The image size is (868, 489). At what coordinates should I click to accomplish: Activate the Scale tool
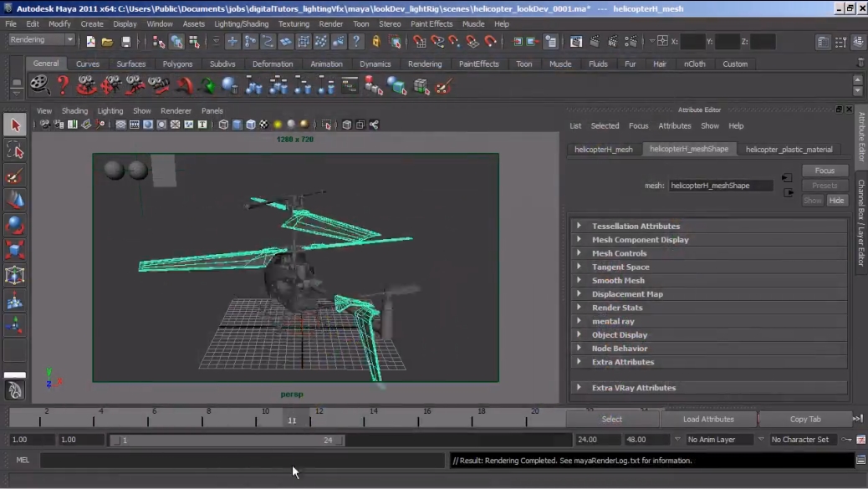point(15,250)
